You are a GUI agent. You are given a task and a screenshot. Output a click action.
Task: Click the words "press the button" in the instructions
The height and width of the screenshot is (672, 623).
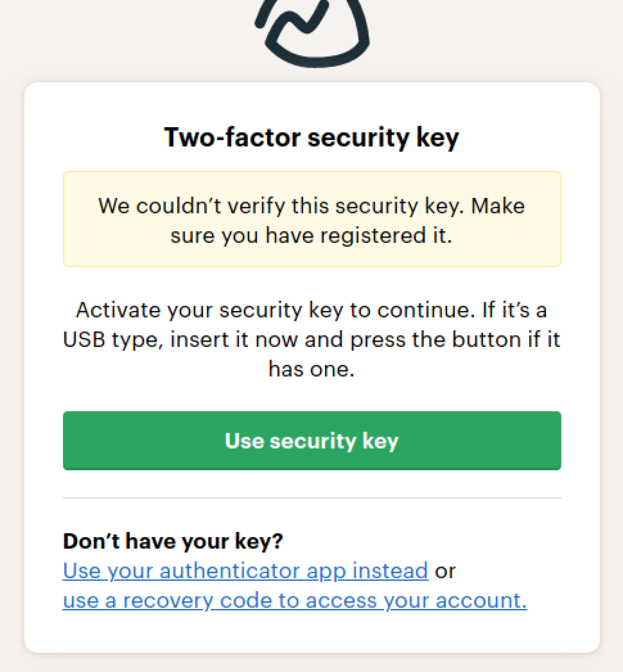tap(436, 340)
